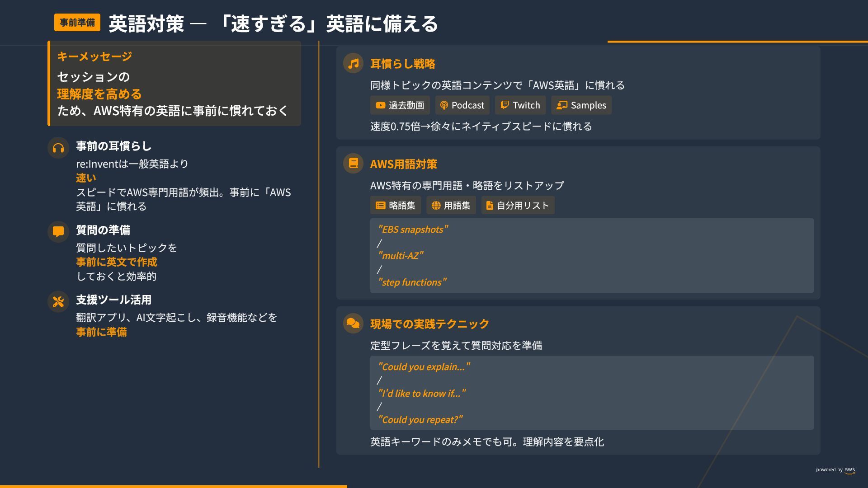Click the tools icon beside 支援ツール活用
Image resolution: width=868 pixels, height=488 pixels.
click(58, 302)
